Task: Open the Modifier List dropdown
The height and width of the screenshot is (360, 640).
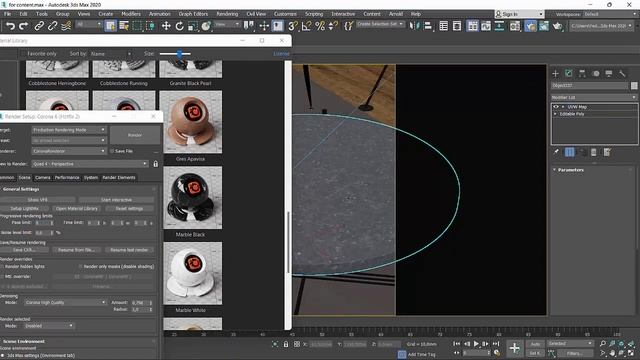Action: (x=593, y=97)
